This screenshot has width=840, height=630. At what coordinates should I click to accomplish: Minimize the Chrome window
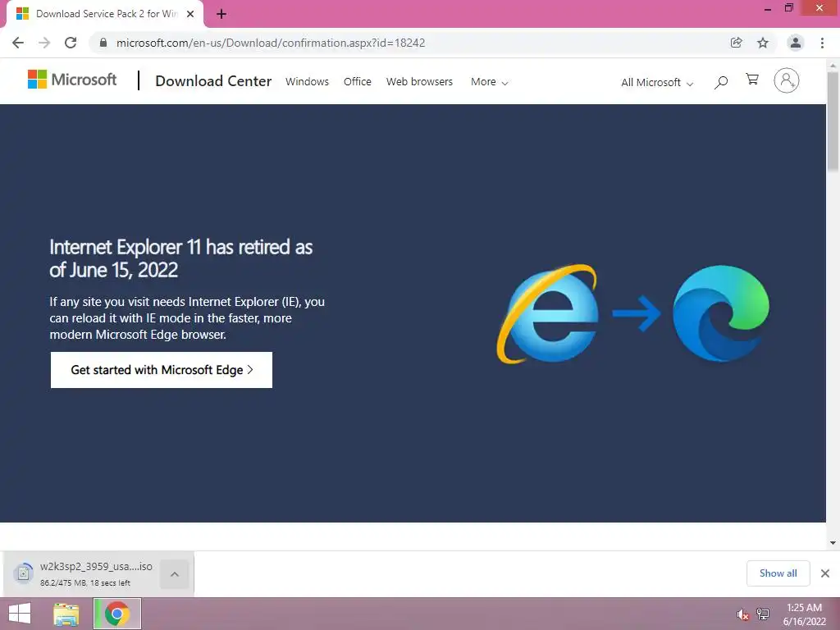tap(768, 8)
